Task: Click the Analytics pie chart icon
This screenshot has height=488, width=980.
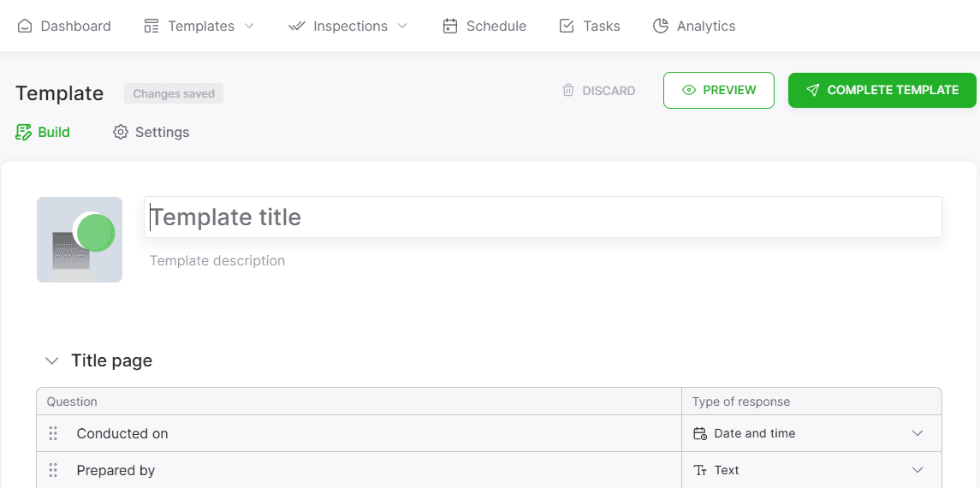Action: tap(661, 27)
